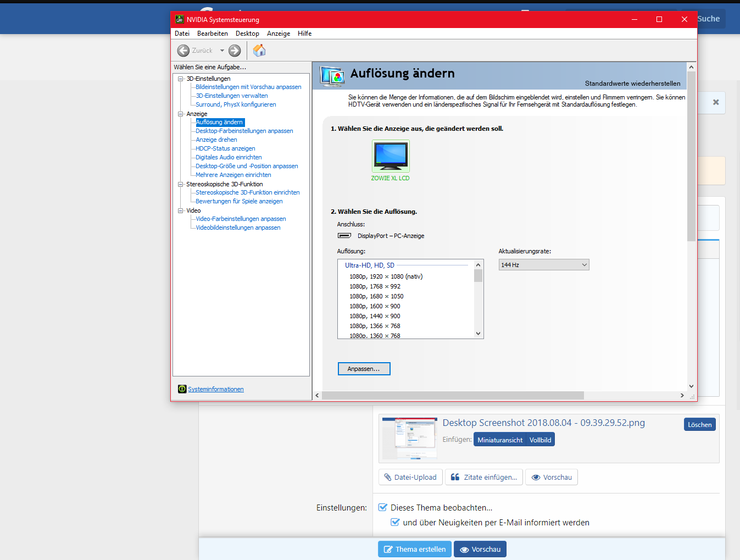
Task: Click the Anpassen... button
Action: (x=364, y=369)
